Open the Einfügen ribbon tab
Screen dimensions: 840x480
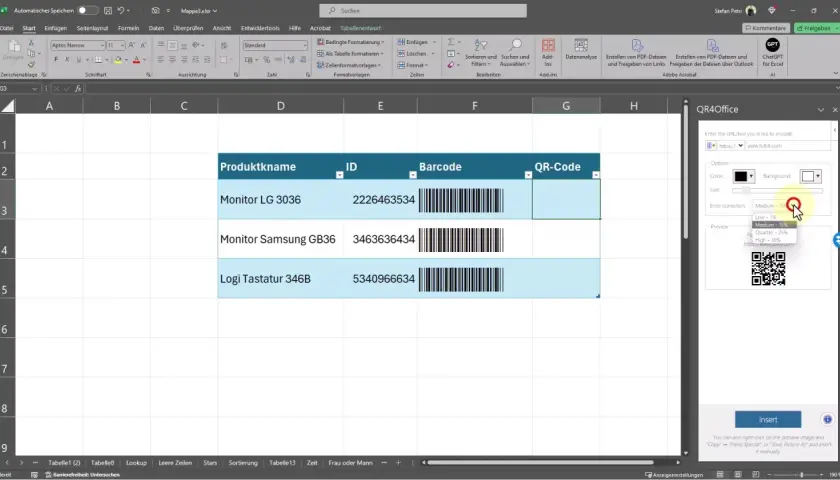tap(56, 28)
